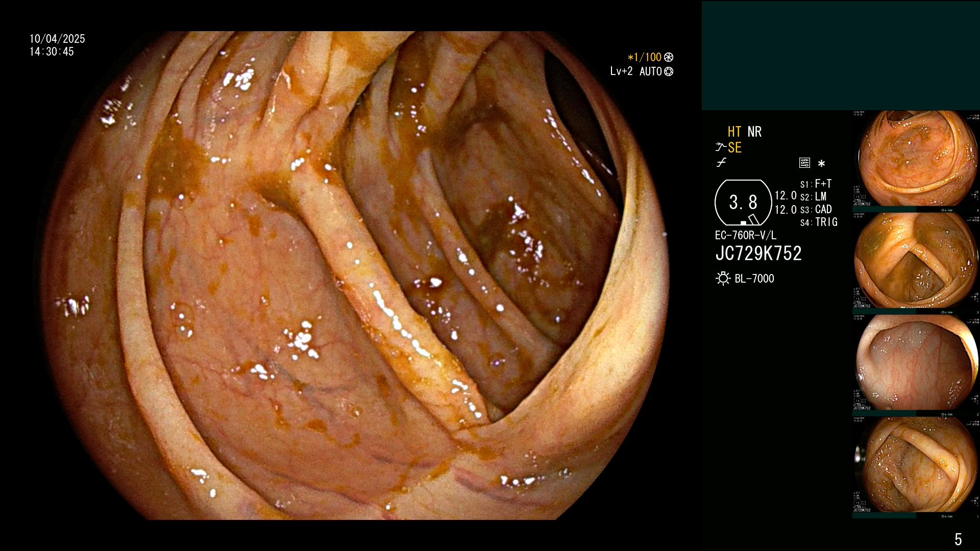
Task: Click the dark teal information panel
Action: click(x=841, y=56)
